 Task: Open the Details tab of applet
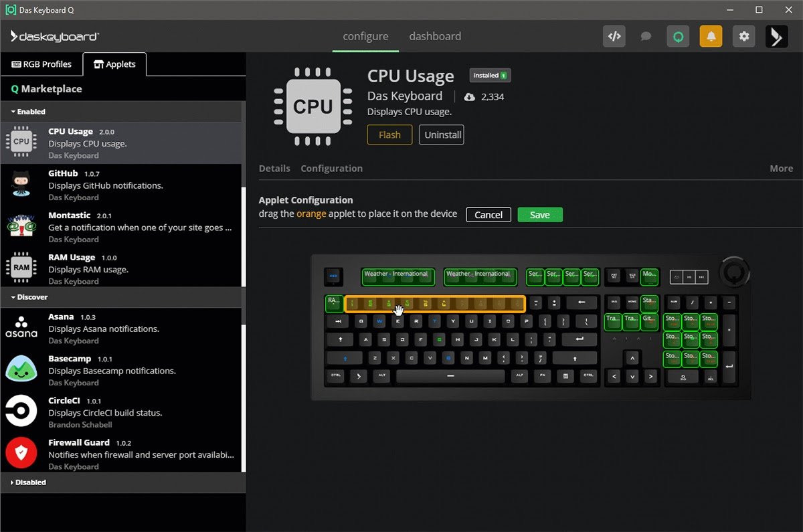pos(274,169)
